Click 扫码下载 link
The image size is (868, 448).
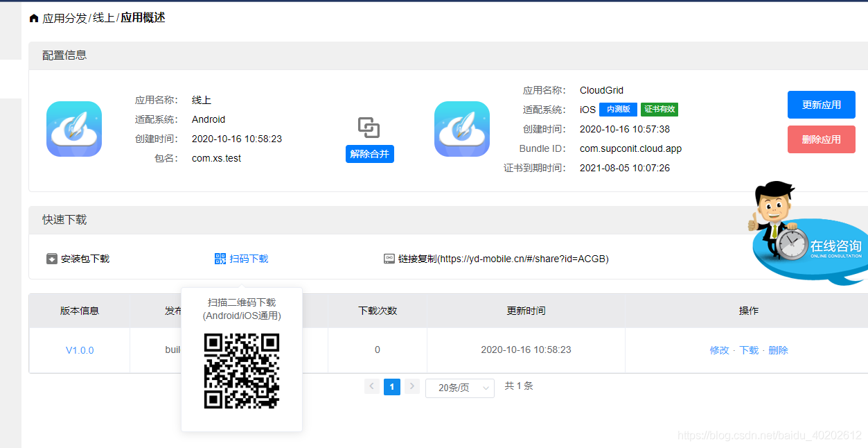point(249,259)
